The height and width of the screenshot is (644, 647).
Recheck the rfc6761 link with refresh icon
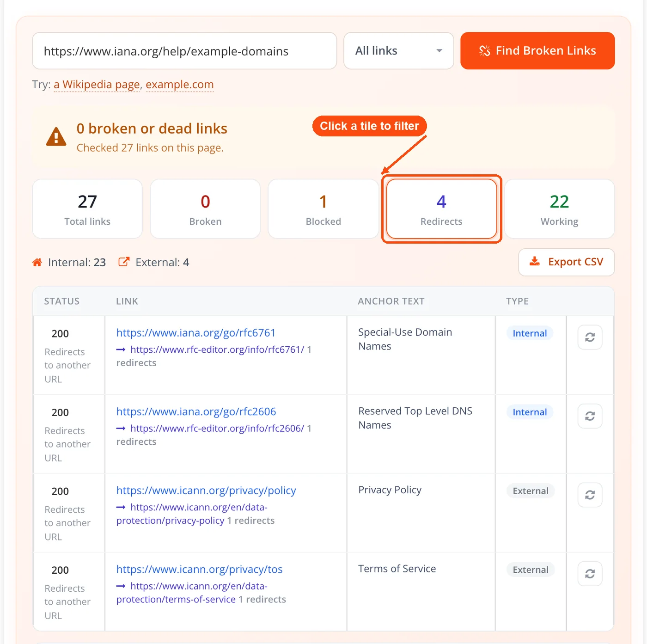point(590,337)
